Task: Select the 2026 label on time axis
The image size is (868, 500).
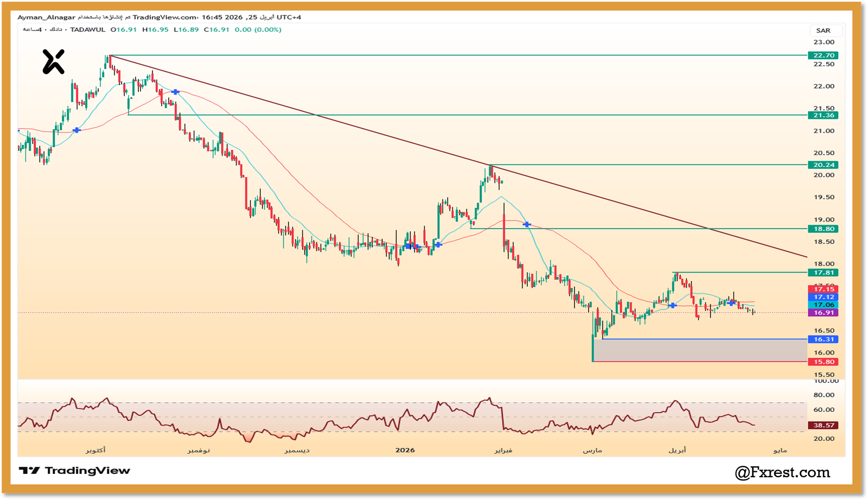Action: [x=405, y=450]
